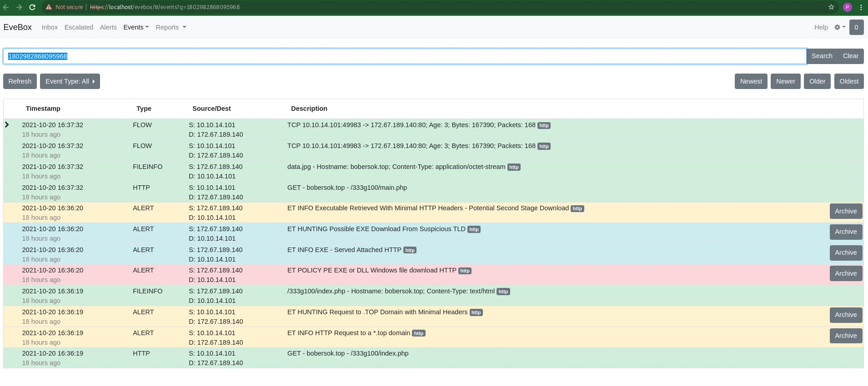
Task: Click the 0 counter badge button
Action: point(856,27)
